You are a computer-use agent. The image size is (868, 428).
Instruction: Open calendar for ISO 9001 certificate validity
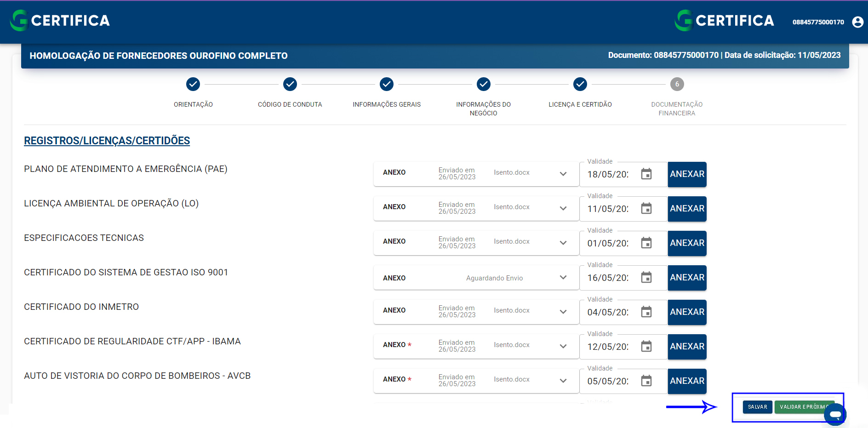tap(646, 278)
